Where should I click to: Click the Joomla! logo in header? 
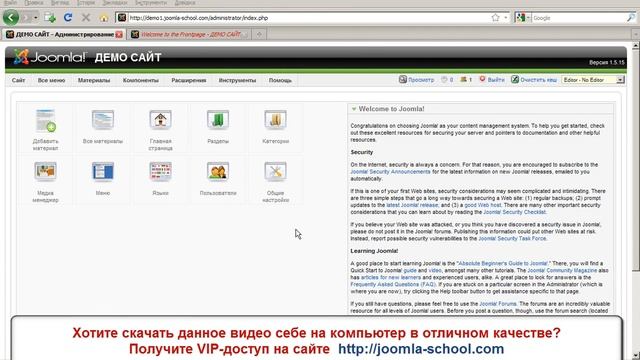[x=49, y=57]
